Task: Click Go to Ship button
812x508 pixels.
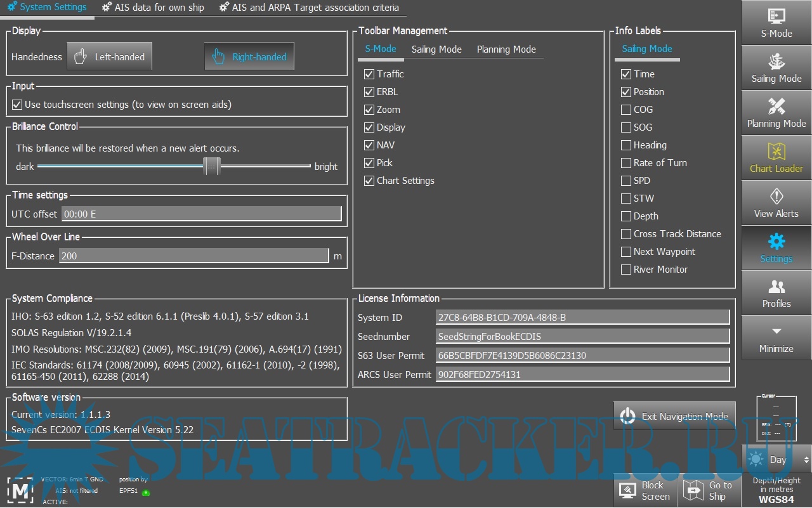Action: tap(709, 490)
